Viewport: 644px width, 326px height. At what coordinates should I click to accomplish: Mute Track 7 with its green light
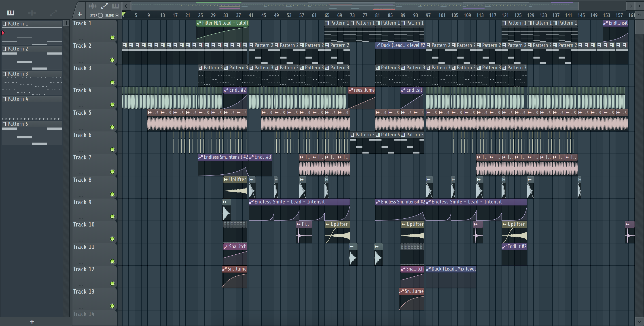pyautogui.click(x=112, y=172)
